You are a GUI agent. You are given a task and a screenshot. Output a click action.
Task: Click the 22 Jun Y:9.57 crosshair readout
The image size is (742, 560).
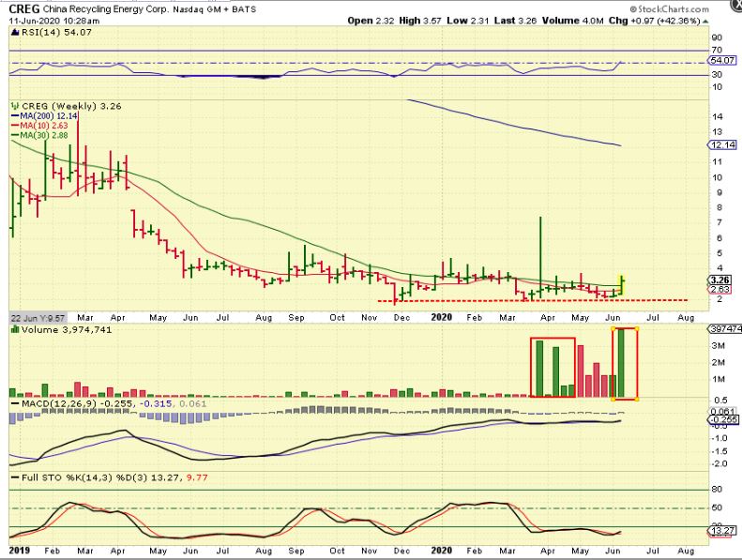pos(38,318)
